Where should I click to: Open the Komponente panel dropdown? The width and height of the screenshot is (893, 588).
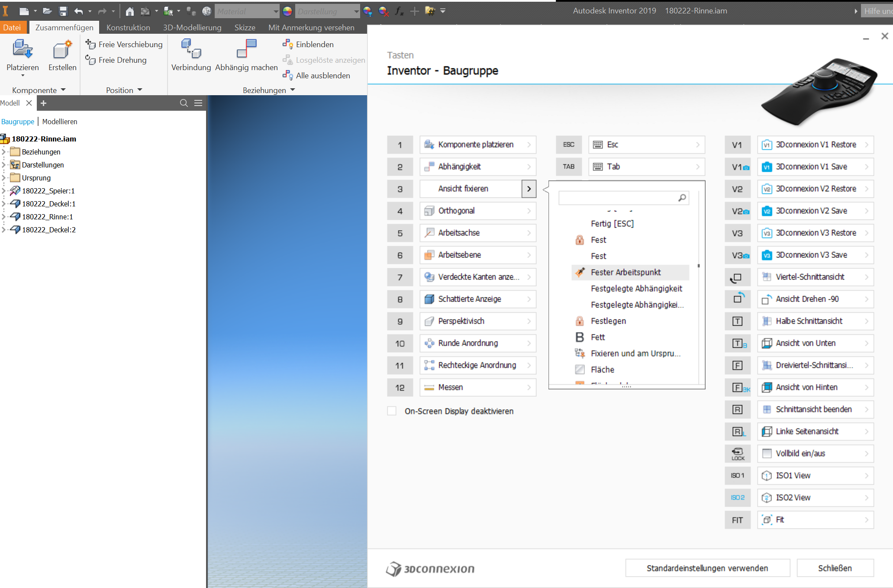tap(63, 90)
